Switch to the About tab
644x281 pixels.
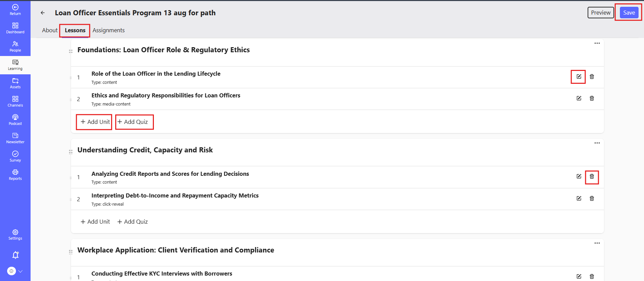50,30
